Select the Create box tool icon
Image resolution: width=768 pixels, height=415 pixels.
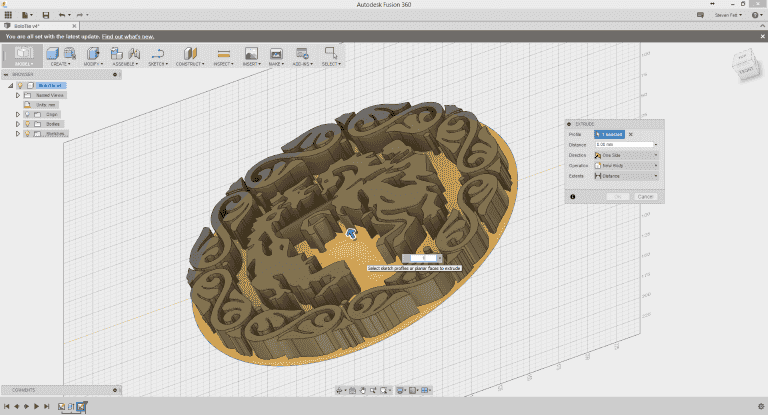52,53
